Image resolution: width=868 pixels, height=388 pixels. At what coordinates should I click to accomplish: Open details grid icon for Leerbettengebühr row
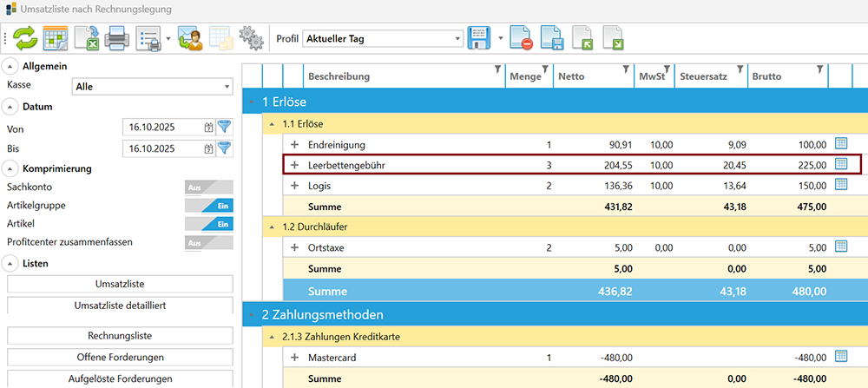[x=840, y=164]
